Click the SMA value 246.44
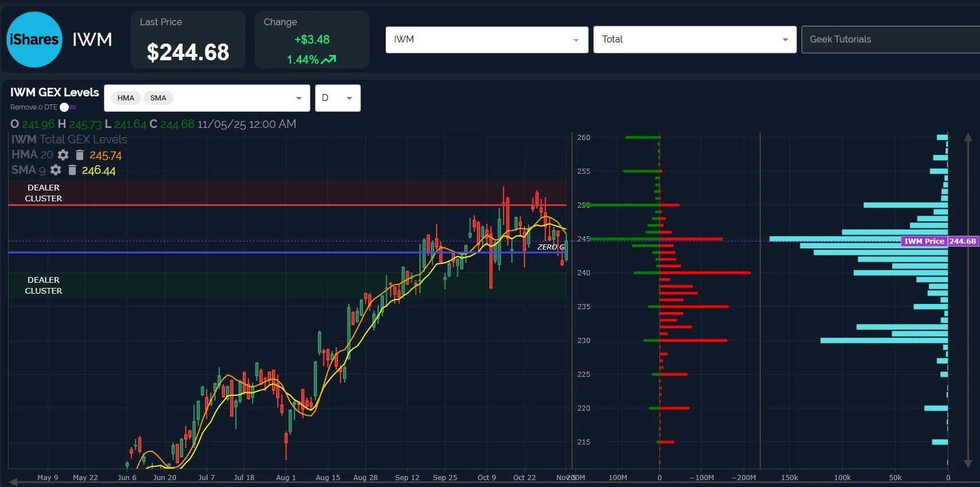980x487 pixels. tap(98, 170)
